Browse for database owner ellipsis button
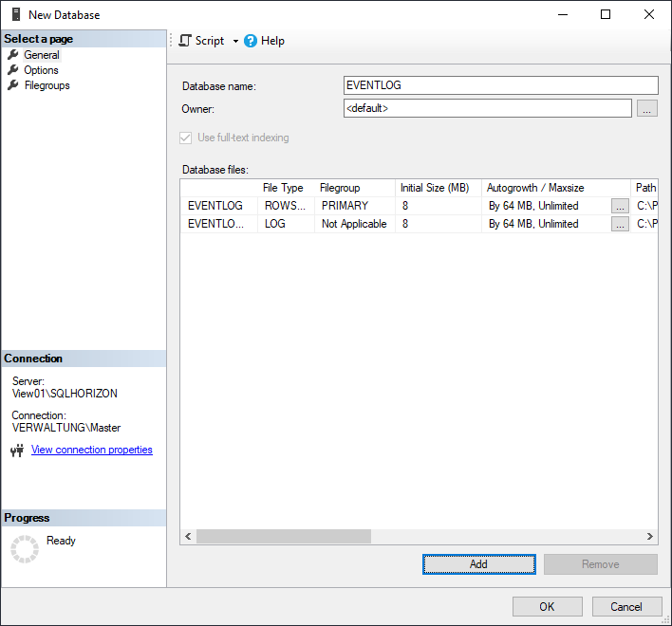Image resolution: width=672 pixels, height=626 pixels. click(x=646, y=108)
